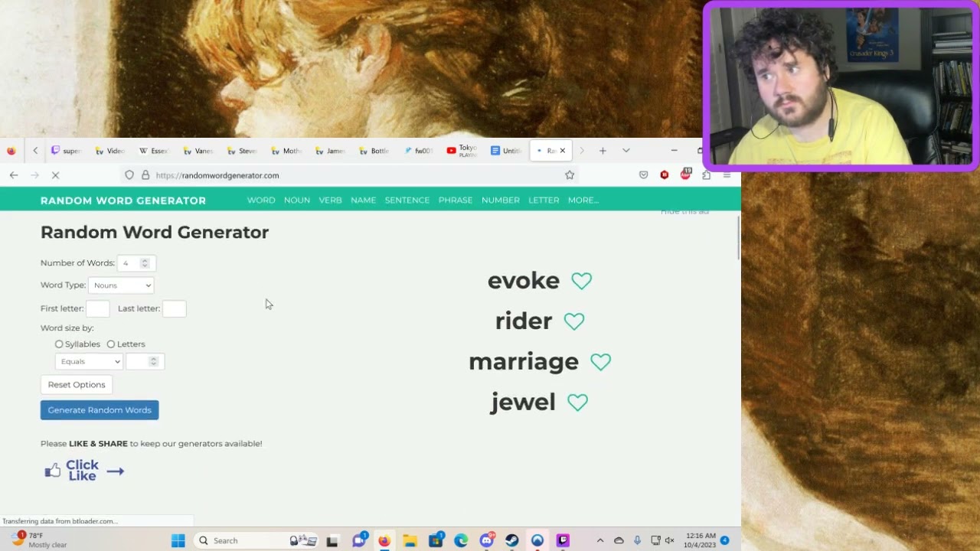This screenshot has height=551, width=980.
Task: Switch to the Twitch super tab
Action: pyautogui.click(x=66, y=151)
